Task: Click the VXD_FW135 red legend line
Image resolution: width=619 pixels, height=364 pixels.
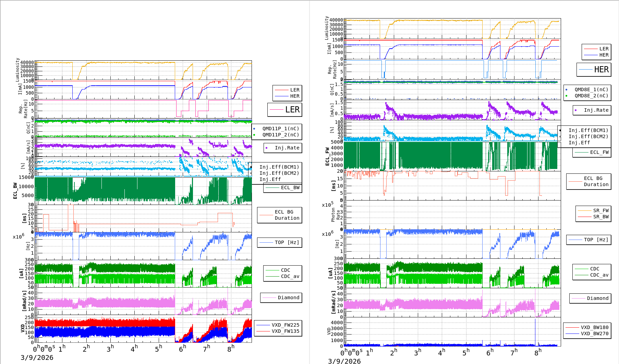Action: click(x=263, y=331)
